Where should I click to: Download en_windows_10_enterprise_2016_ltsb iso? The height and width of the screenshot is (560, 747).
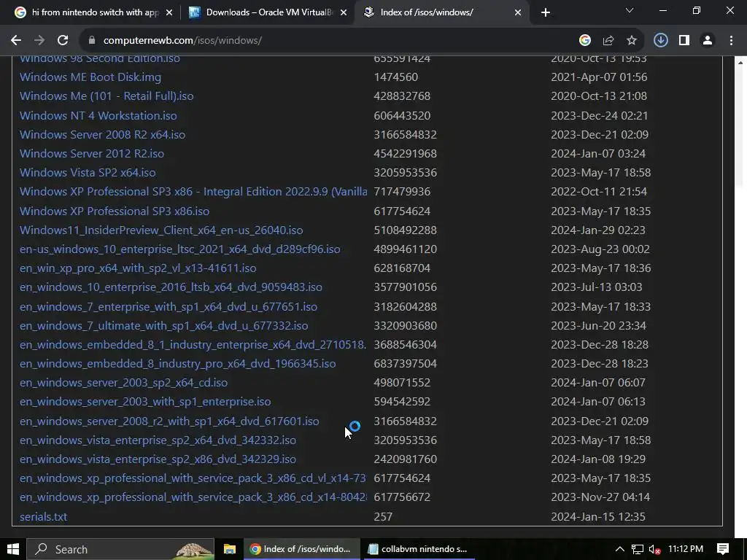click(x=171, y=287)
